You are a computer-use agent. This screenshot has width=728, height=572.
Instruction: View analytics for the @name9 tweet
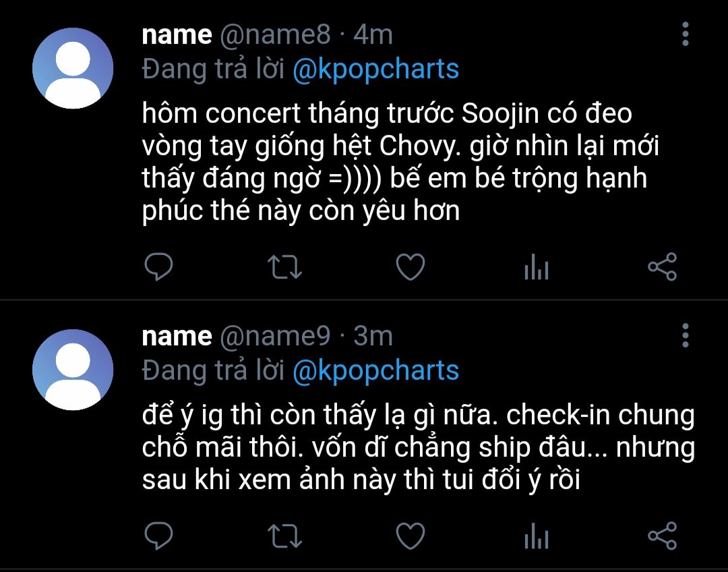536,537
